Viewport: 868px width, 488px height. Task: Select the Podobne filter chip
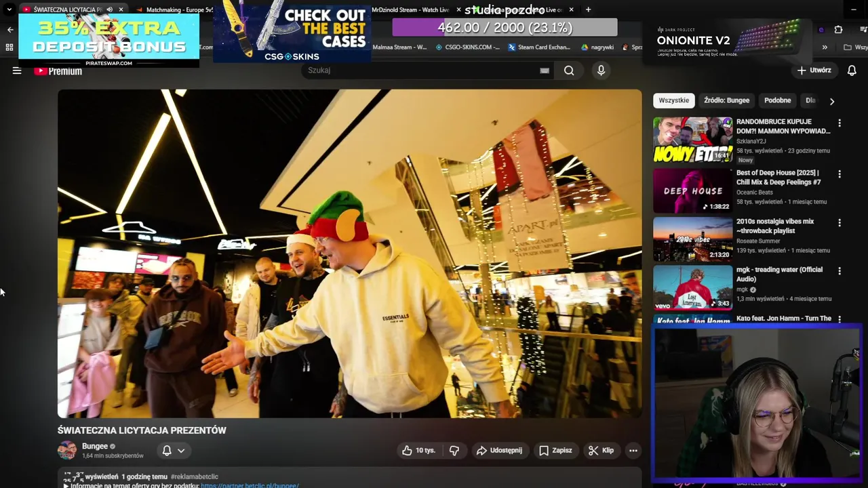pyautogui.click(x=777, y=100)
